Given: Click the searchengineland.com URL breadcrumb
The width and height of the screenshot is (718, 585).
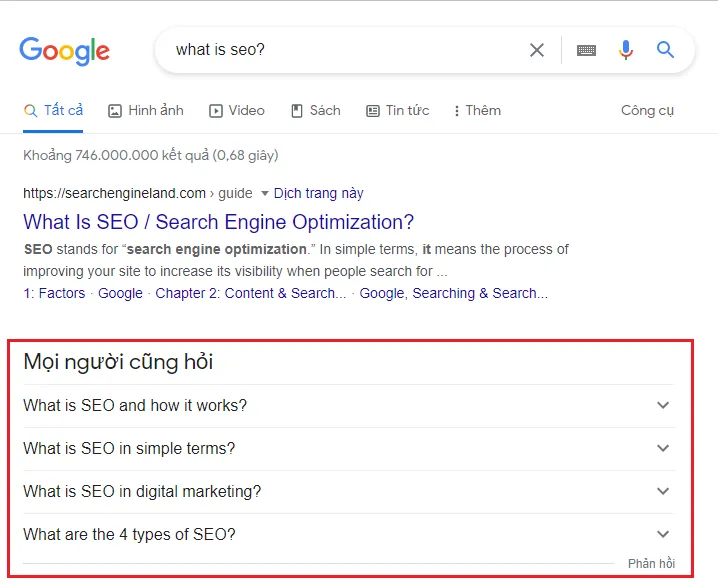Looking at the screenshot, I should [x=137, y=193].
